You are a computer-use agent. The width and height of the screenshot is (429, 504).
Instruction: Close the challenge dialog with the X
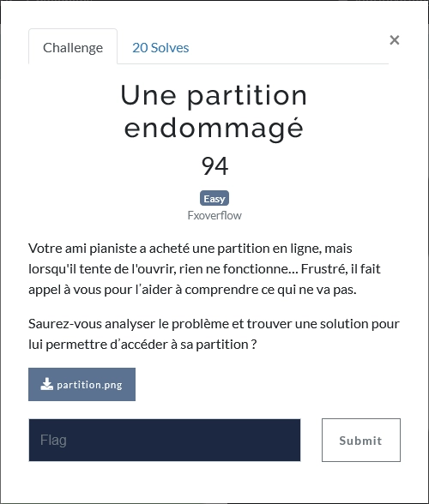[394, 40]
